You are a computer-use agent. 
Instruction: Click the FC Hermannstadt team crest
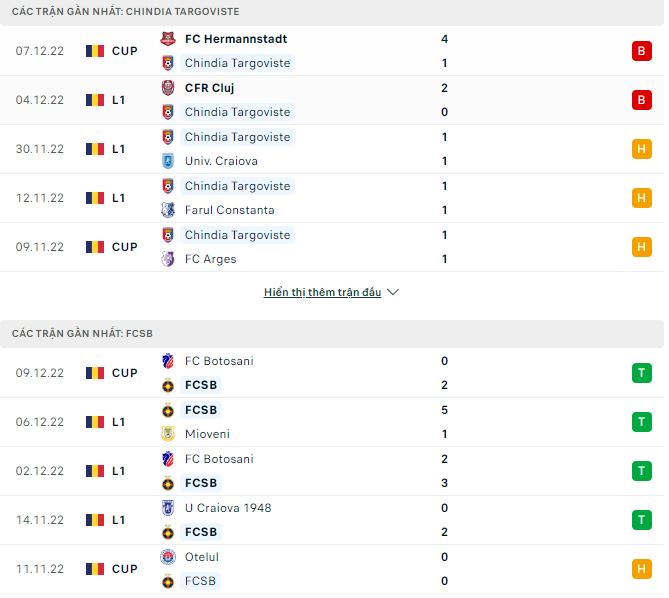pos(168,39)
